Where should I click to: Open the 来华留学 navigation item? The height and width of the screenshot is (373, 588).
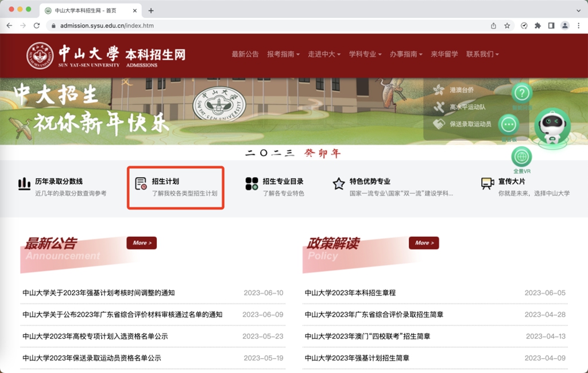tap(444, 54)
